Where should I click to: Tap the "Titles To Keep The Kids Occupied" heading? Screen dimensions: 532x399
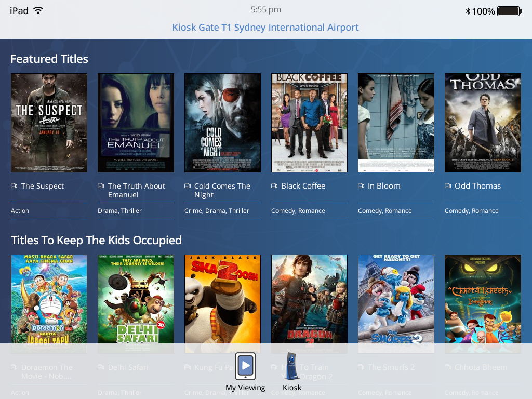click(x=96, y=240)
